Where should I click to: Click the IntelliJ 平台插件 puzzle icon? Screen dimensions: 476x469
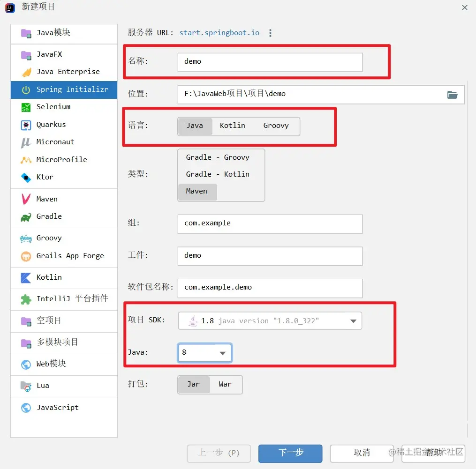pyautogui.click(x=26, y=299)
